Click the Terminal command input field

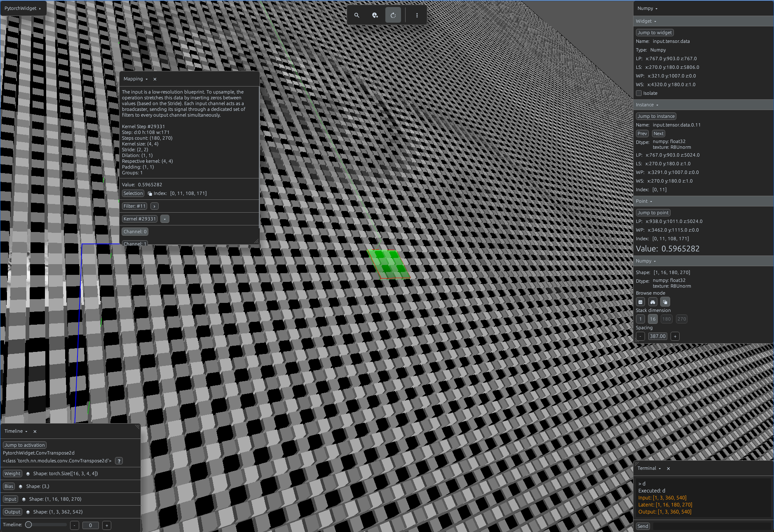712,526
